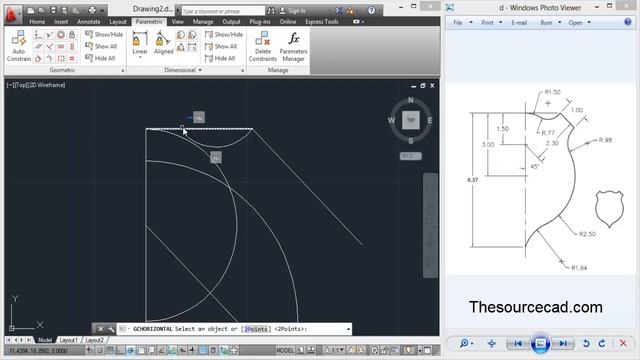Image resolution: width=640 pixels, height=360 pixels.
Task: Switch to the Annotate ribbon tab
Action: (89, 22)
